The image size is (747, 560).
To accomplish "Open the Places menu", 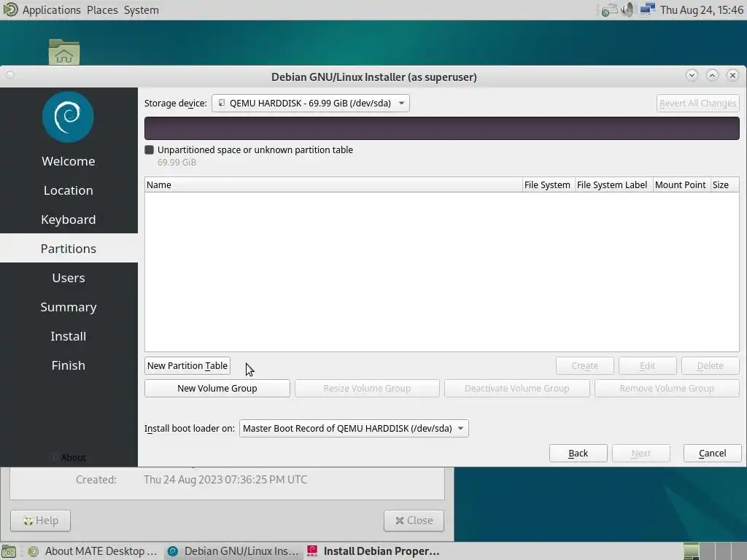I will click(x=102, y=10).
